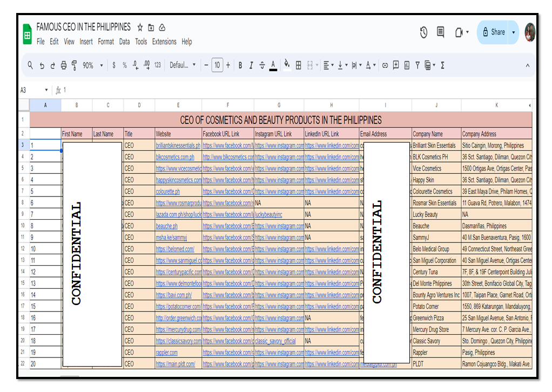Screen dimensions: 552x392
Task: Open the functions sigma menu
Action: pos(442,65)
